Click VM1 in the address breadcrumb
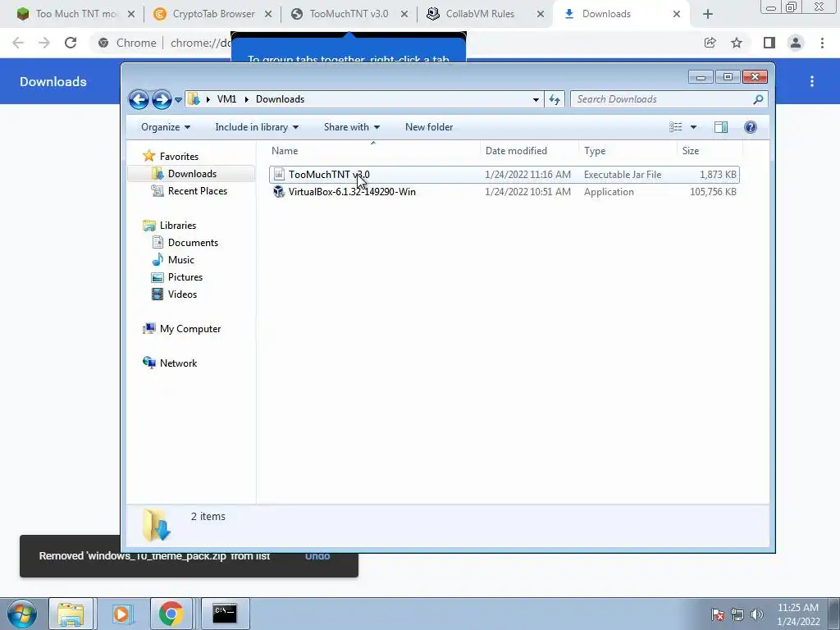Screen dimensions: 840x630 [x=226, y=99]
